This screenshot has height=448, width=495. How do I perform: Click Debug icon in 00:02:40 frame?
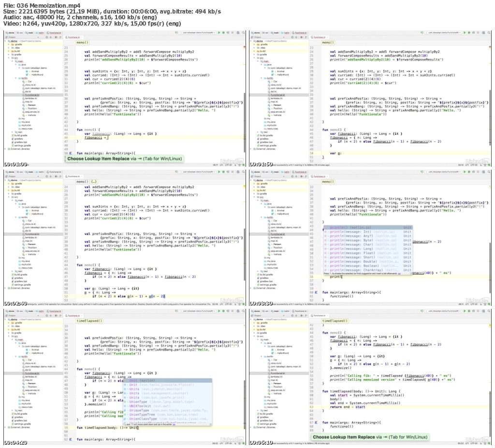(223, 172)
